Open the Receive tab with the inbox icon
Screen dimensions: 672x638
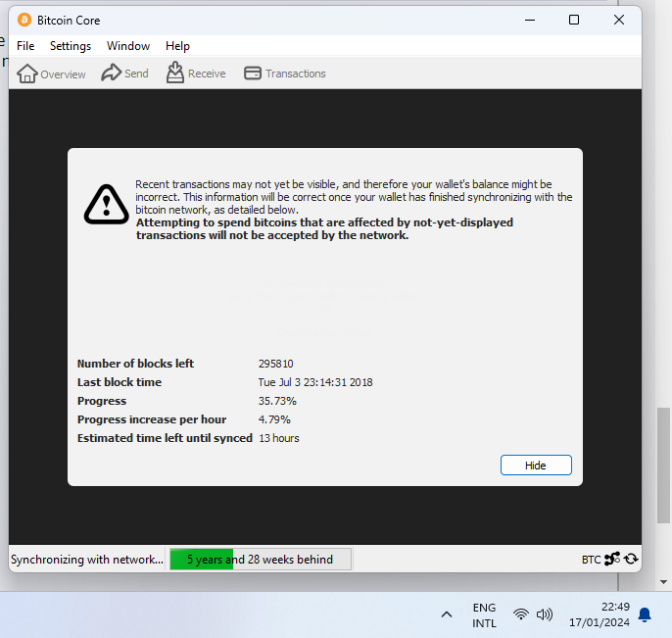coord(196,73)
